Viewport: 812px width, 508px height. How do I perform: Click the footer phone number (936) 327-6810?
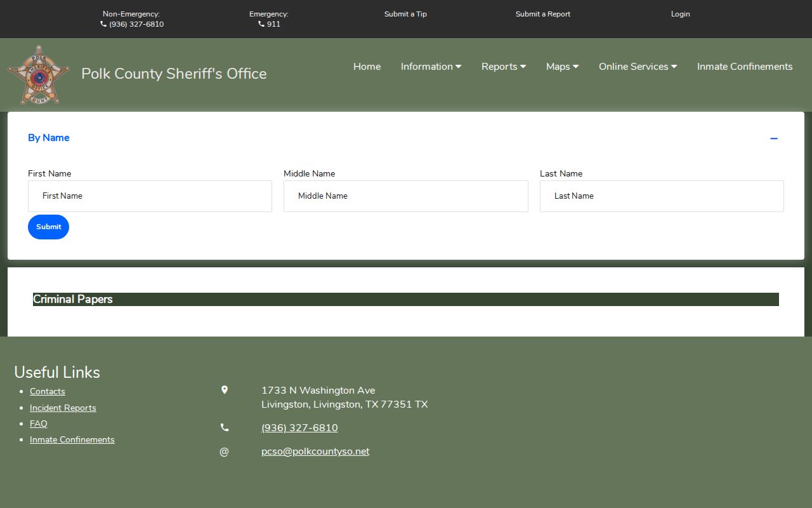point(299,428)
